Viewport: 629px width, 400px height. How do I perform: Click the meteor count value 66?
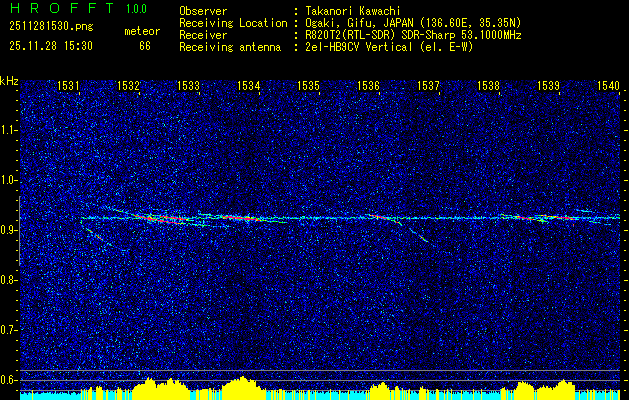pos(145,46)
